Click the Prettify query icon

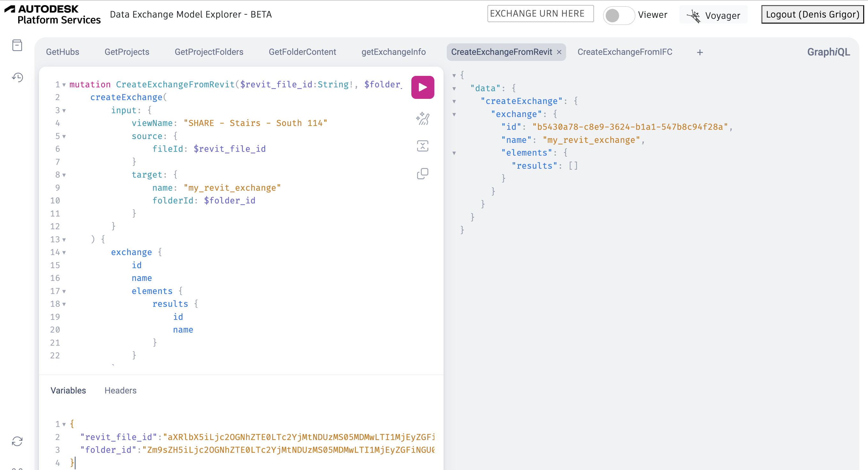[423, 119]
